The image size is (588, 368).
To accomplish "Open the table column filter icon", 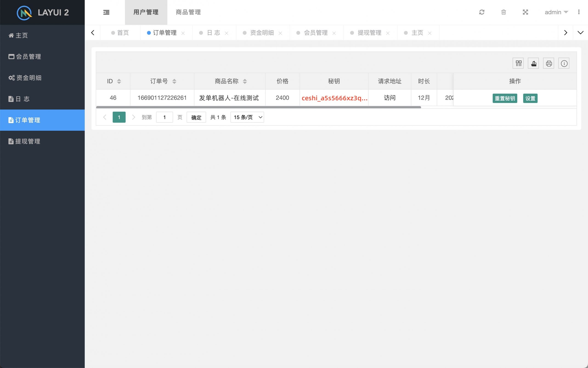I will pos(518,64).
